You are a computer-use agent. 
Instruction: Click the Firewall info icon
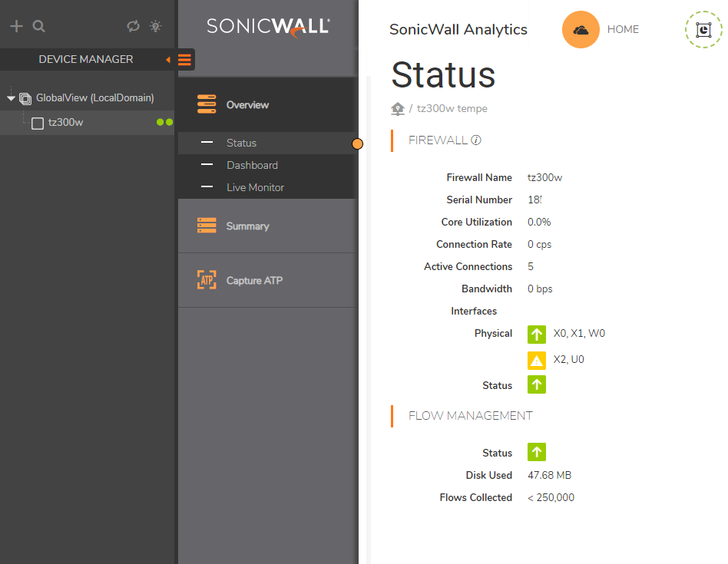click(x=476, y=140)
